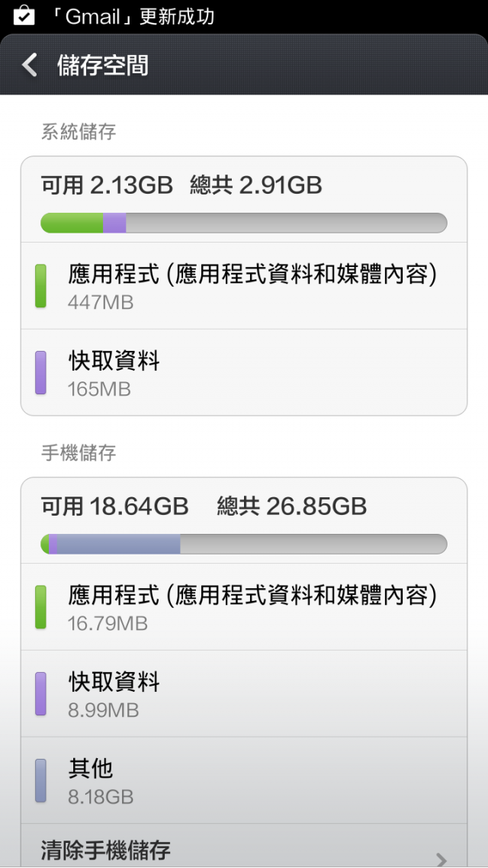Screen dimensions: 488x868
Task: Open 應用程式 447MB system storage entry
Action: (x=252, y=286)
